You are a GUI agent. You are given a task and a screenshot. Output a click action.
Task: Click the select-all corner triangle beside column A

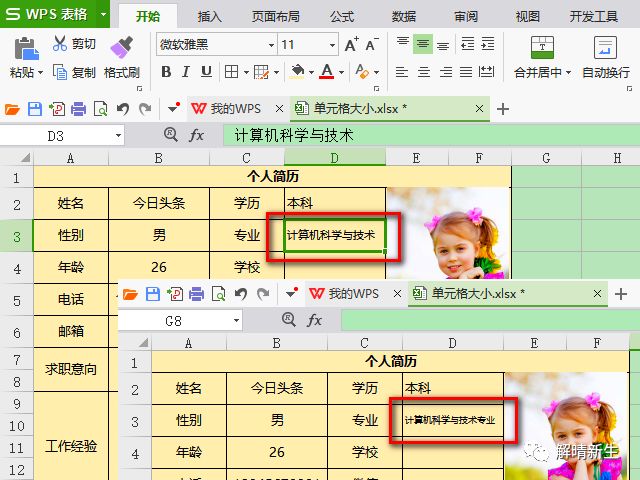pos(25,158)
